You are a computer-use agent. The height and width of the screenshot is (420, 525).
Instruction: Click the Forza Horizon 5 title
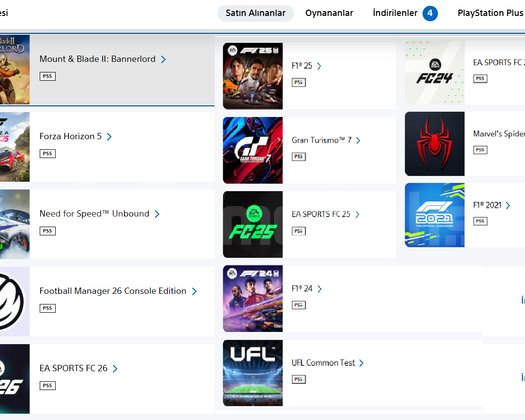tap(70, 136)
